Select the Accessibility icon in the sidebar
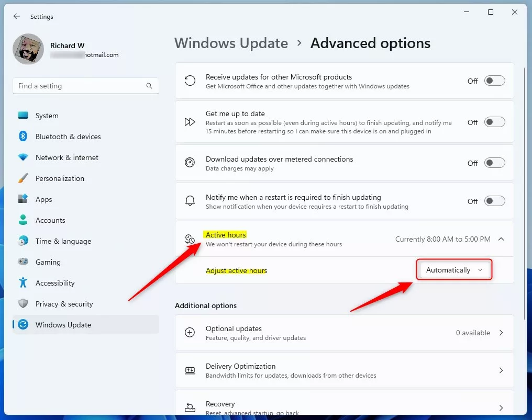Screen dimensions: 532x420 click(x=23, y=283)
